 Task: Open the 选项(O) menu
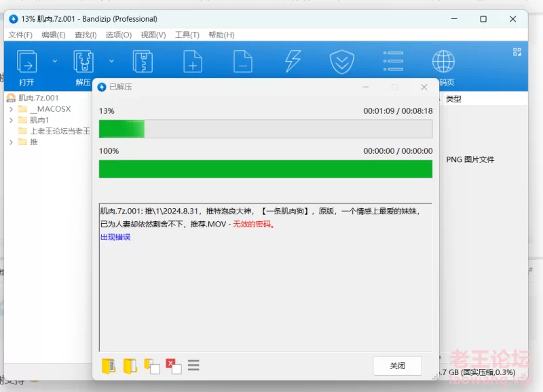pos(118,35)
